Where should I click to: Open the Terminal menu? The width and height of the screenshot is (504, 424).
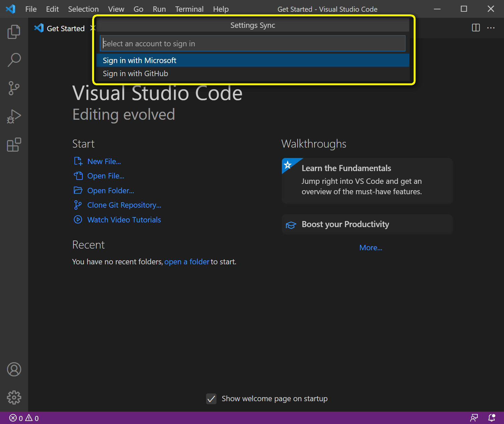pos(189,9)
